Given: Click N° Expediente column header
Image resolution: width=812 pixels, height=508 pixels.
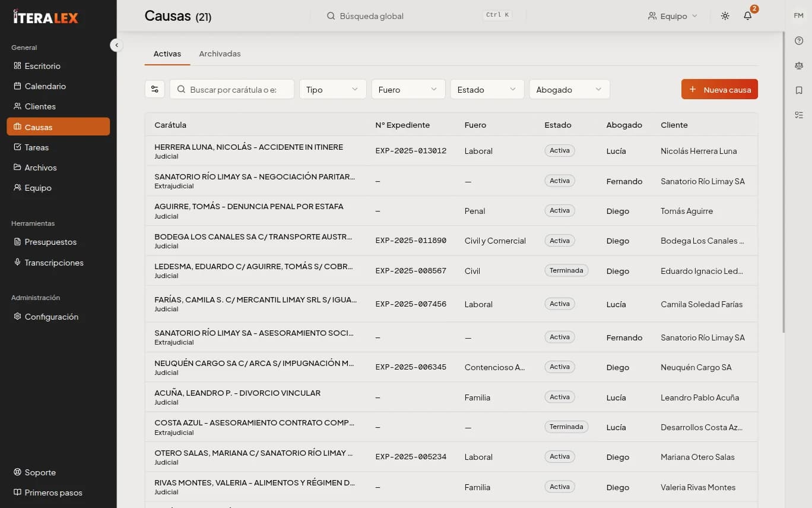Looking at the screenshot, I should click(x=402, y=125).
